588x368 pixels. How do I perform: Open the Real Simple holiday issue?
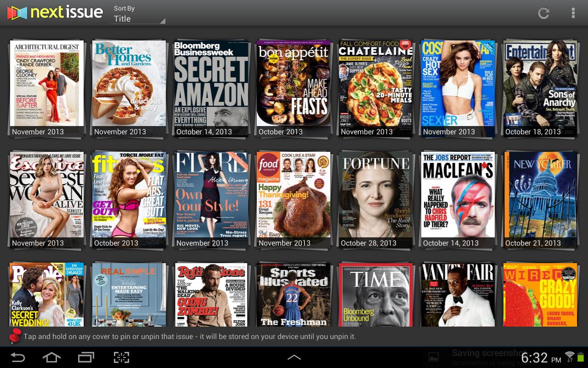(x=129, y=295)
